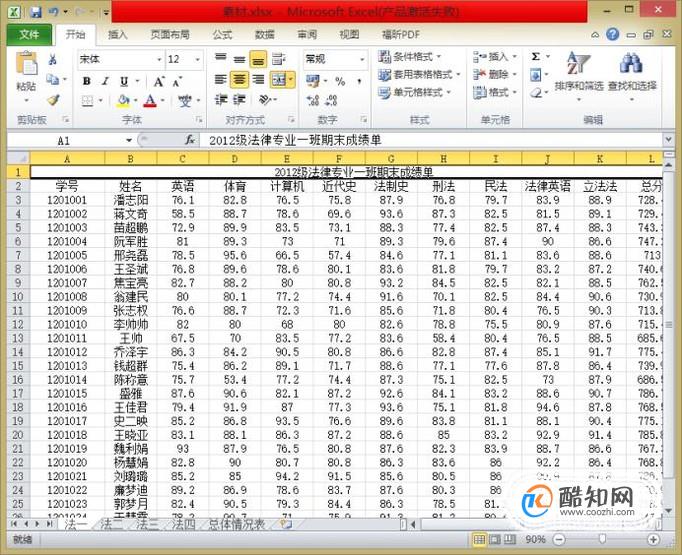Click the text orientation icon
The image size is (682, 555).
coord(265,100)
